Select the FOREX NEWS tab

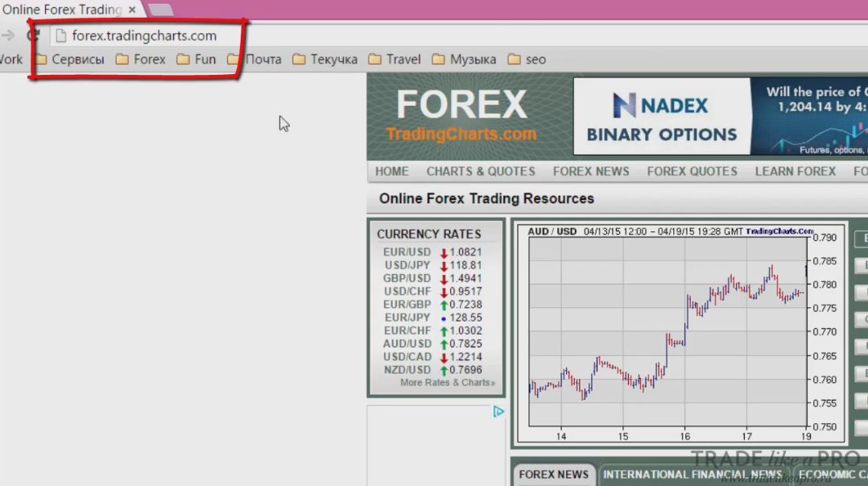pos(554,475)
